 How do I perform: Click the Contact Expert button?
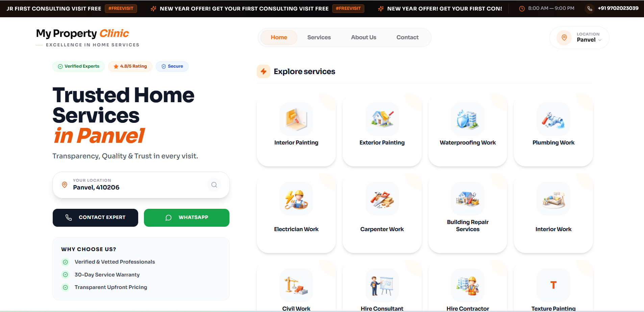pos(95,218)
